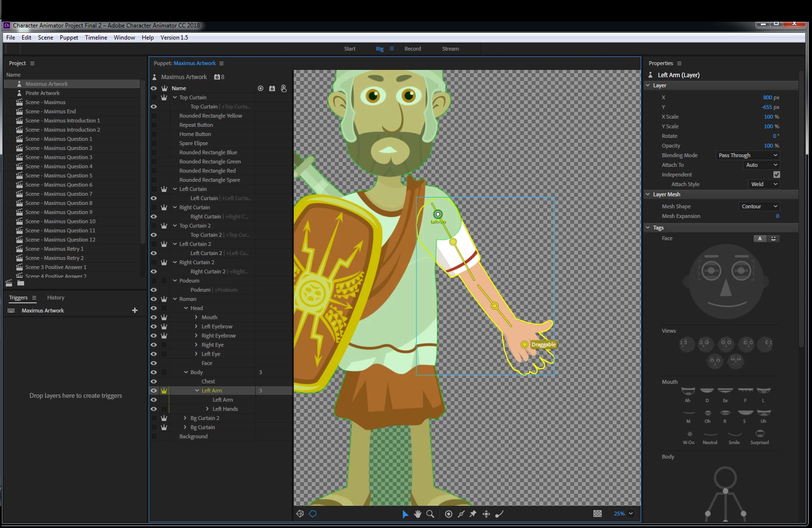Open the Start workspace
The width and height of the screenshot is (812, 528).
pyautogui.click(x=350, y=49)
